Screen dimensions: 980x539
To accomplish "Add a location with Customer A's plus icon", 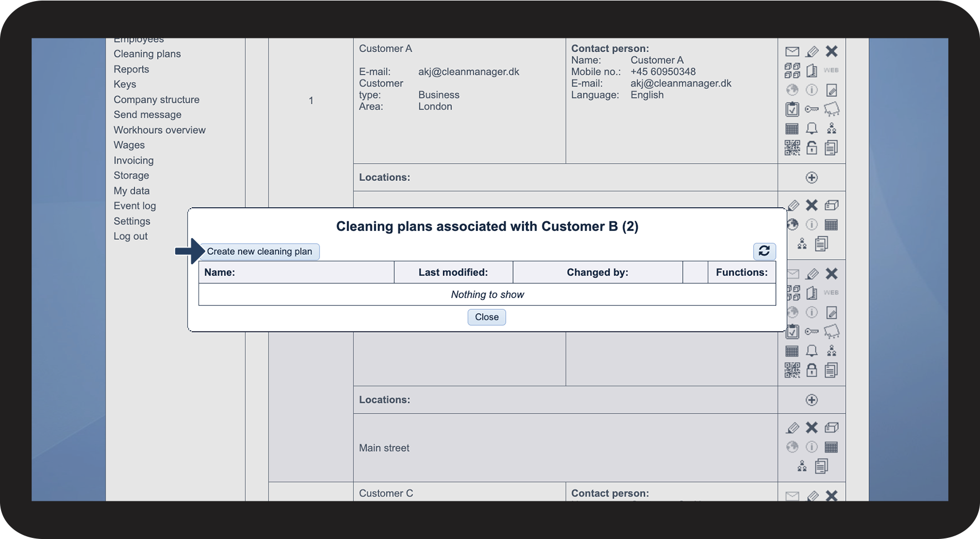I will 811,178.
